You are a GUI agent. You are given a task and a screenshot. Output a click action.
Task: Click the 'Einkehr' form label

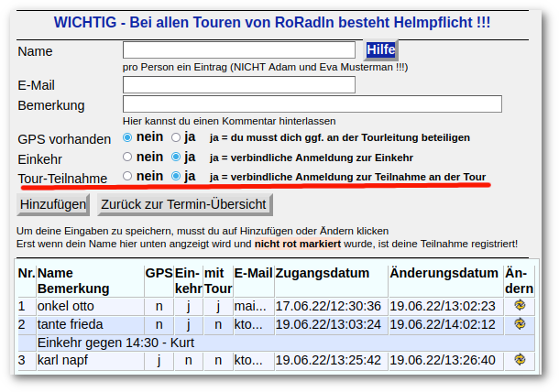tap(40, 159)
